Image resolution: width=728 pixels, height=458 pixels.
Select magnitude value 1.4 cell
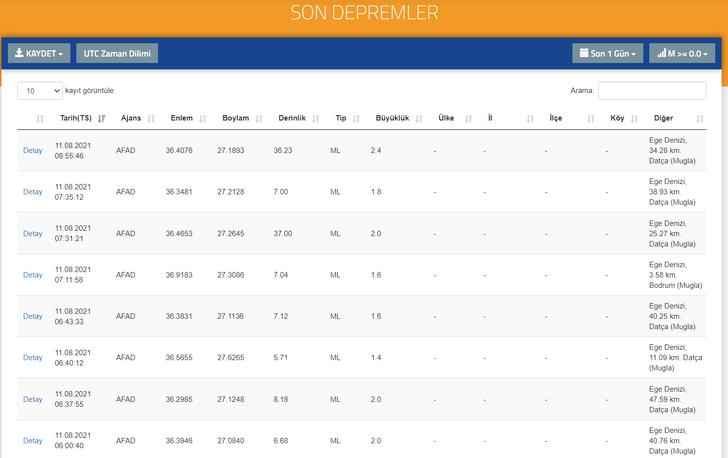point(376,358)
